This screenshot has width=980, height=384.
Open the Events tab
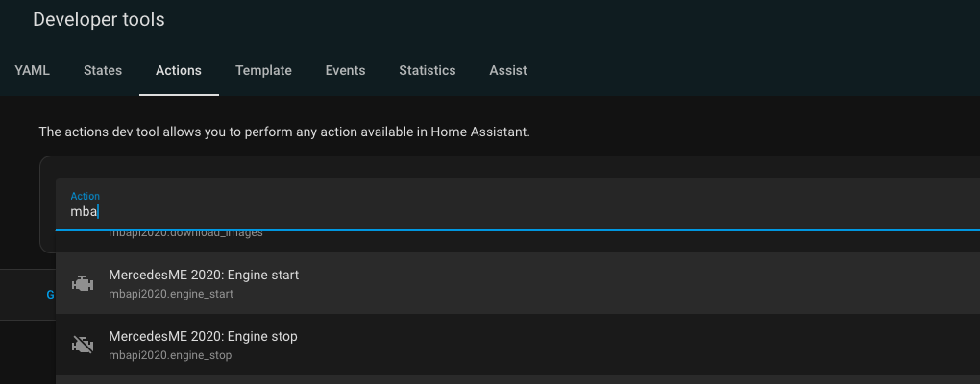[345, 70]
